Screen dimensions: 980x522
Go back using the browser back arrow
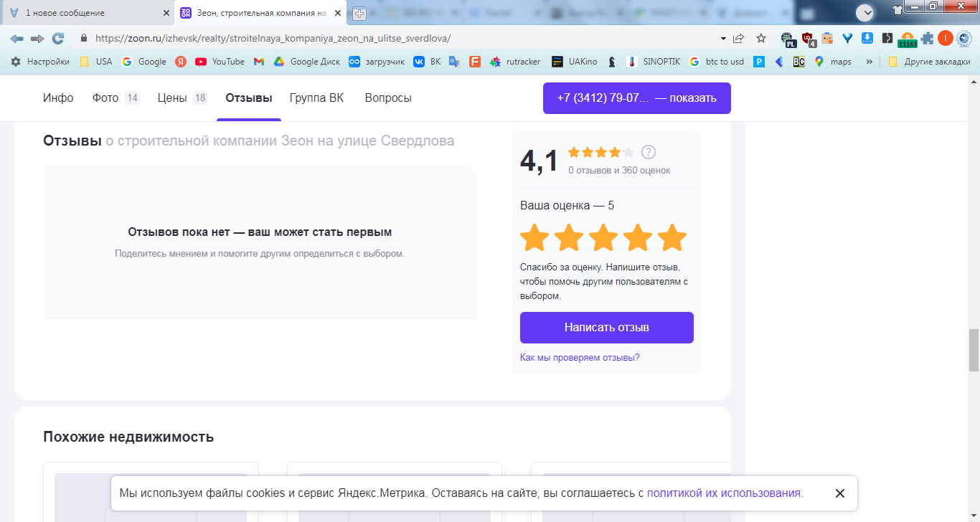point(17,38)
